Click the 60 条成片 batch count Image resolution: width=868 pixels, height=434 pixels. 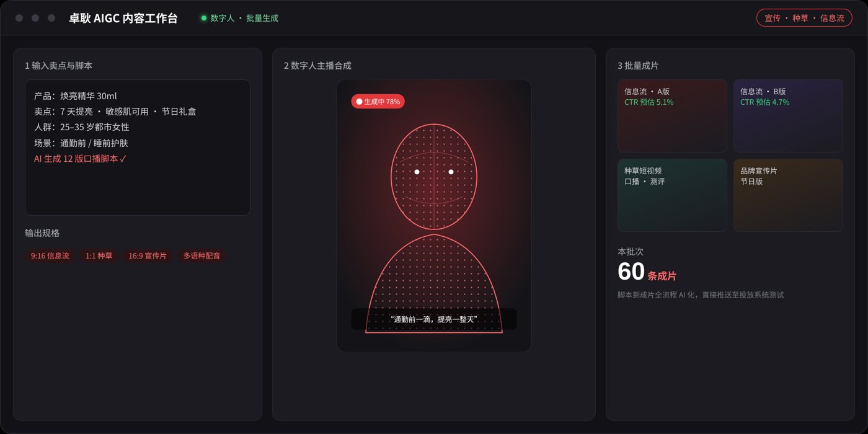647,272
